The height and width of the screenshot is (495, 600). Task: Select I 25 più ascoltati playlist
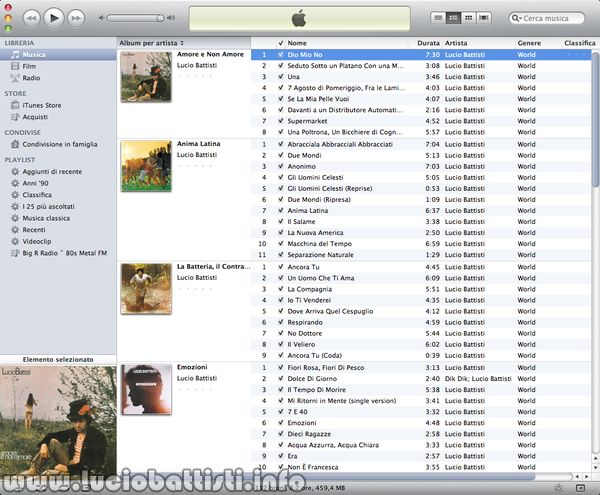click(58, 207)
